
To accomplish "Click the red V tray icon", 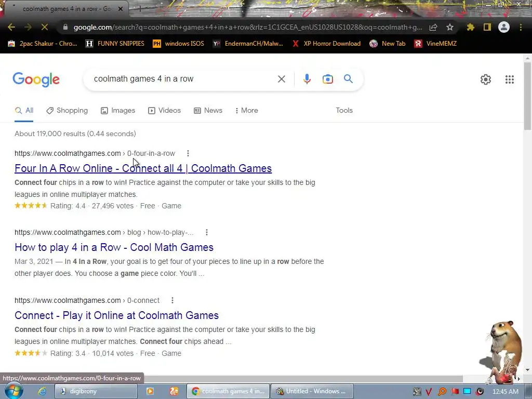I will [x=429, y=392].
